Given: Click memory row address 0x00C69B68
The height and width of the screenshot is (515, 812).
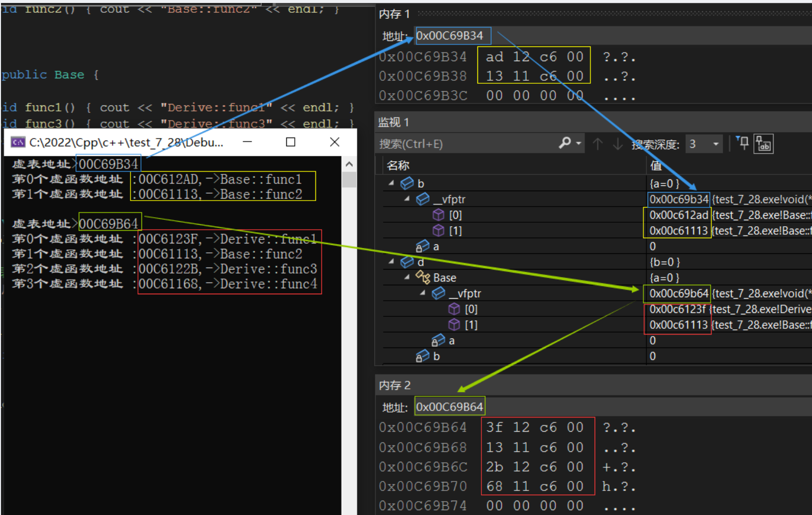Looking at the screenshot, I should (423, 447).
